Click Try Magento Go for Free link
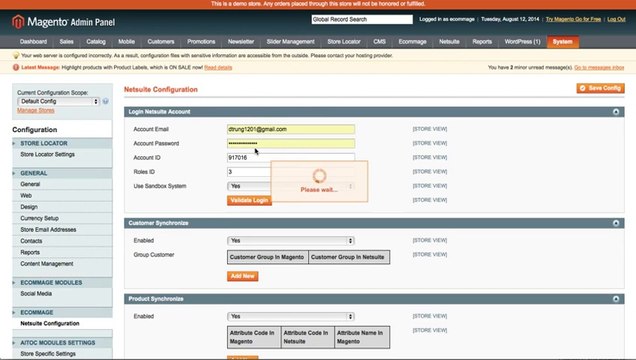Image resolution: width=636 pixels, height=360 pixels. click(573, 19)
